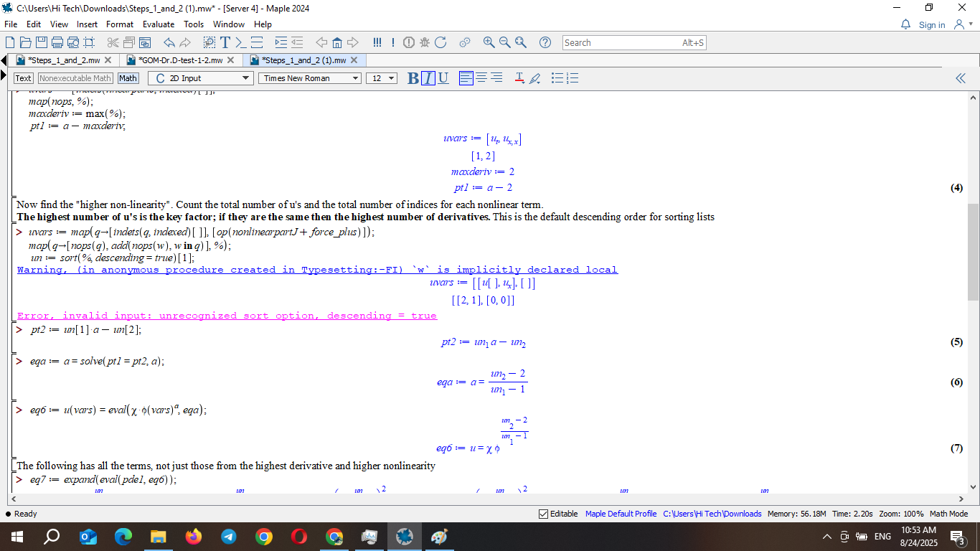Click the unrecognized sort option error link
Screen dimensions: 980x551
coord(227,316)
